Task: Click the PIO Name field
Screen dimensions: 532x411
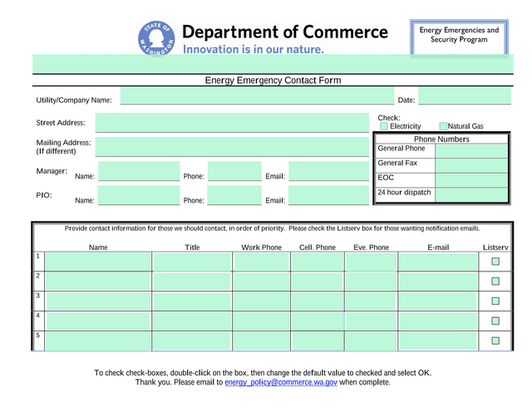Action: pos(139,195)
